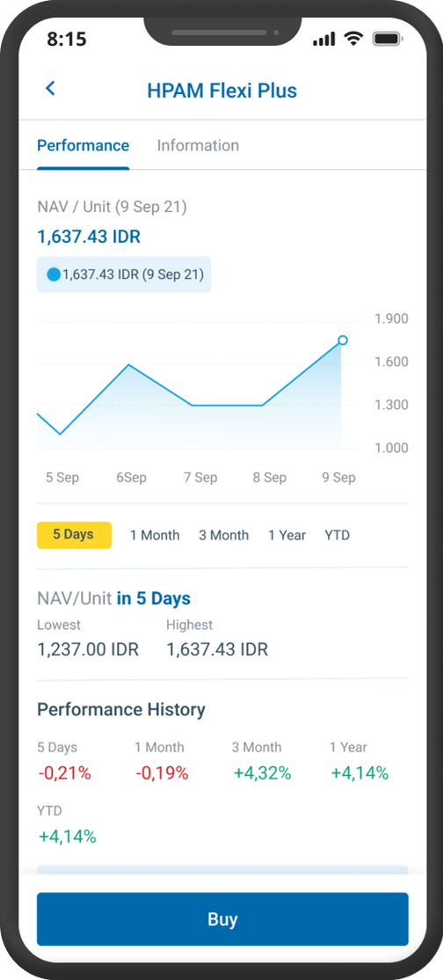Select the 1 Month range

[155, 536]
